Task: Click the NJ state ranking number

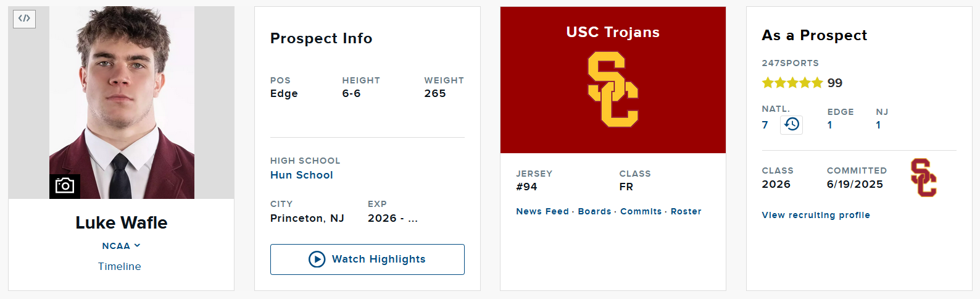Action: [x=878, y=125]
